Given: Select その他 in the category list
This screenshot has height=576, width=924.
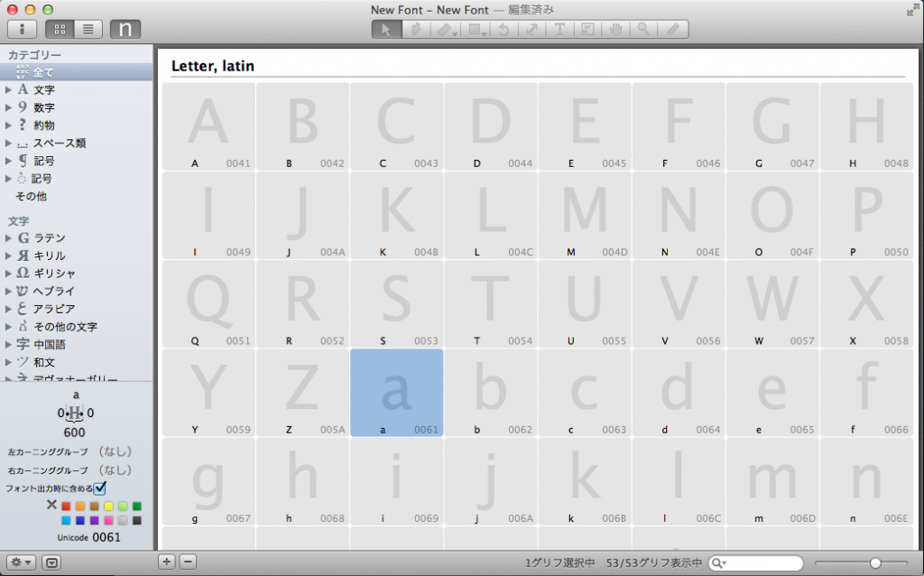Looking at the screenshot, I should coord(31,196).
